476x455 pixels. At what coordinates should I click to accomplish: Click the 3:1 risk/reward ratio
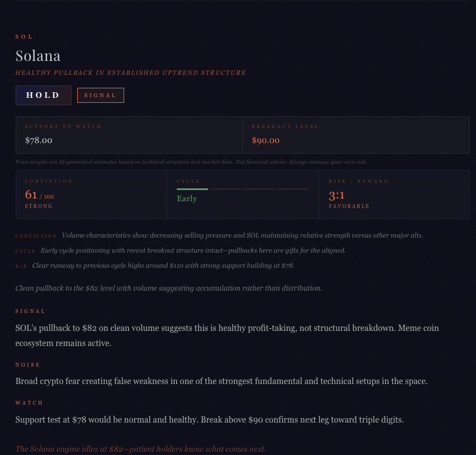[x=337, y=195]
